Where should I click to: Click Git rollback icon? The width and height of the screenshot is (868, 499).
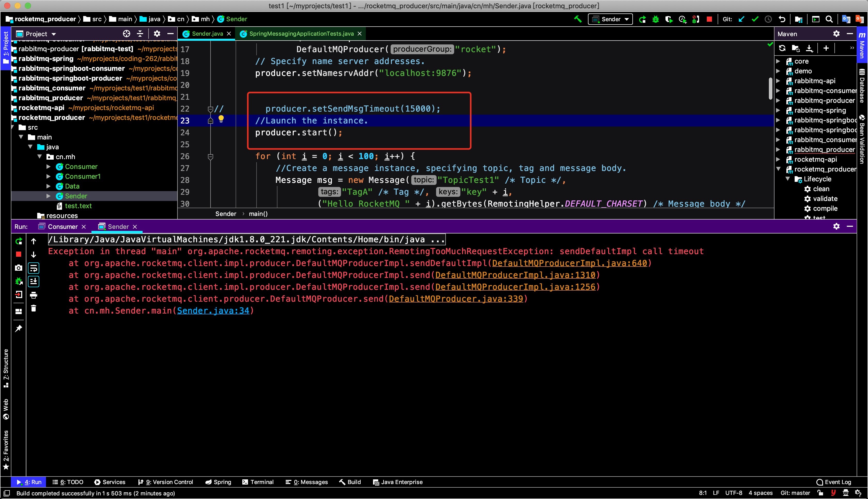(782, 19)
